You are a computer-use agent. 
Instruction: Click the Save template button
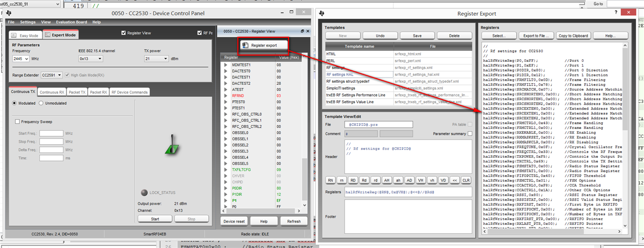(417, 36)
